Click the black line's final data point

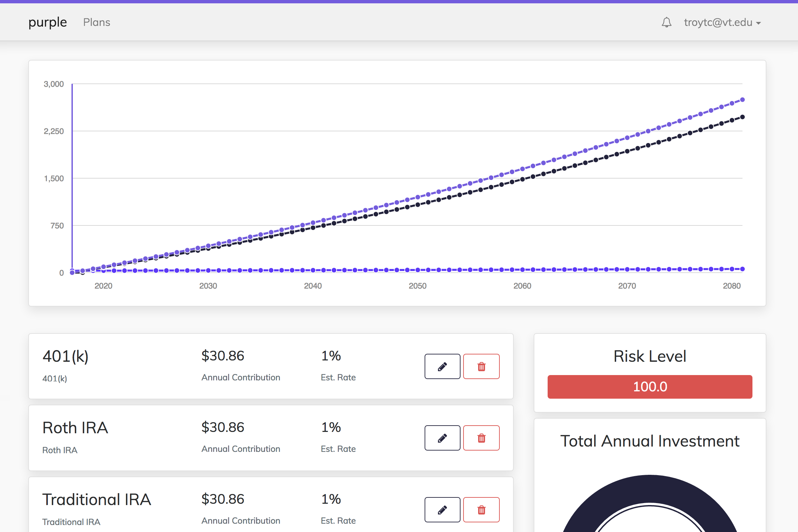tap(742, 117)
